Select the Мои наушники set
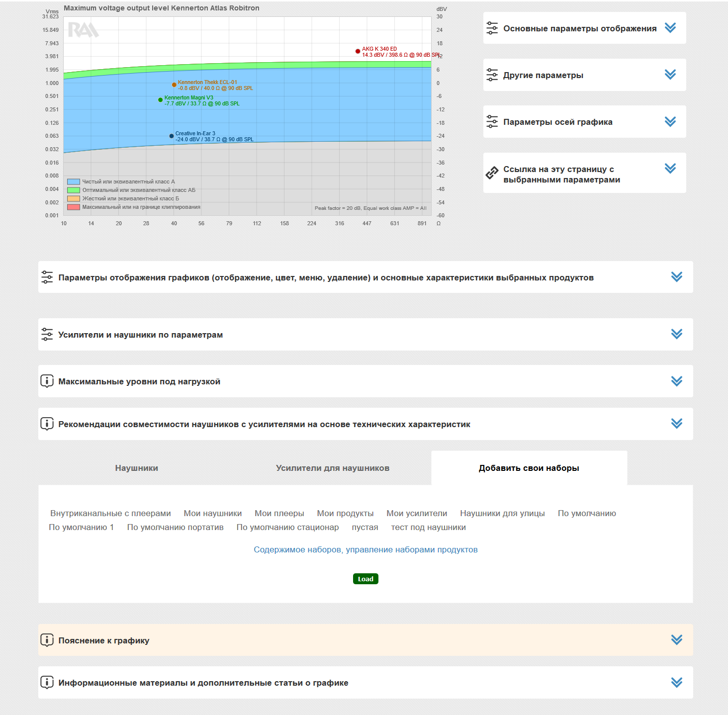The width and height of the screenshot is (728, 715). click(x=213, y=513)
